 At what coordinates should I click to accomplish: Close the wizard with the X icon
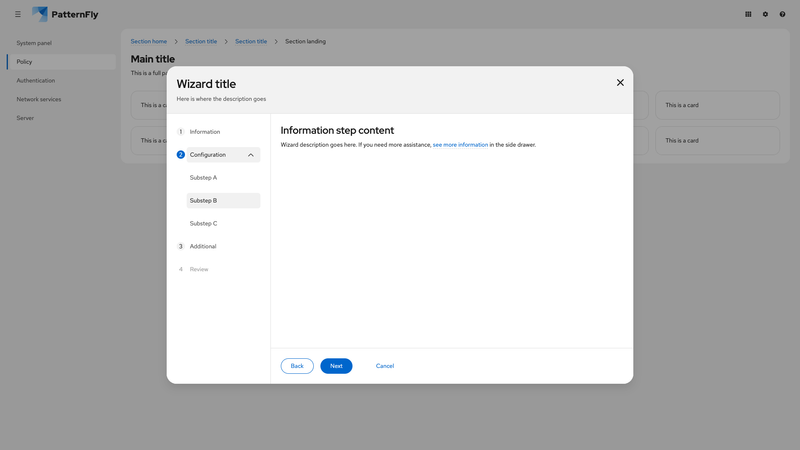click(620, 83)
